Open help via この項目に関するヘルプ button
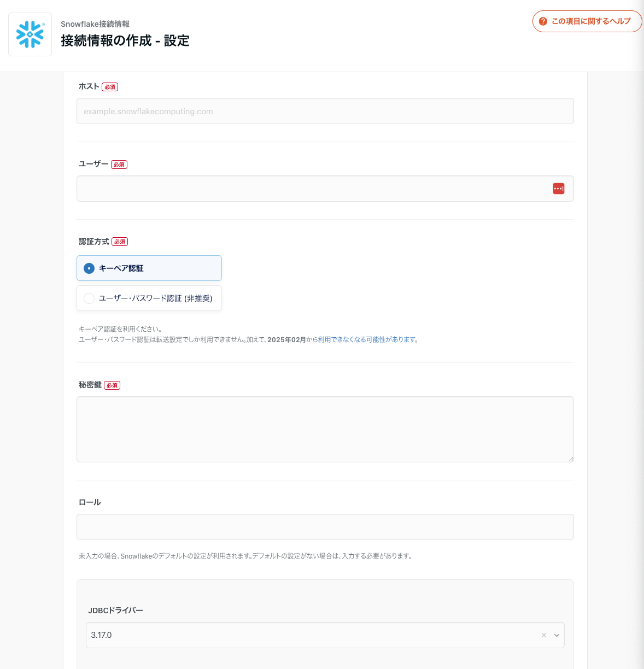Image resolution: width=644 pixels, height=669 pixels. point(587,21)
